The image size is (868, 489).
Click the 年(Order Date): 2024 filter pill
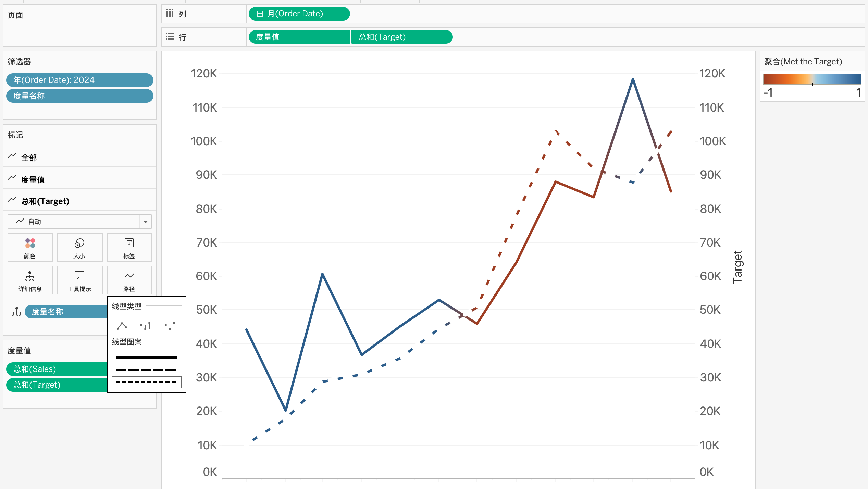coord(79,80)
